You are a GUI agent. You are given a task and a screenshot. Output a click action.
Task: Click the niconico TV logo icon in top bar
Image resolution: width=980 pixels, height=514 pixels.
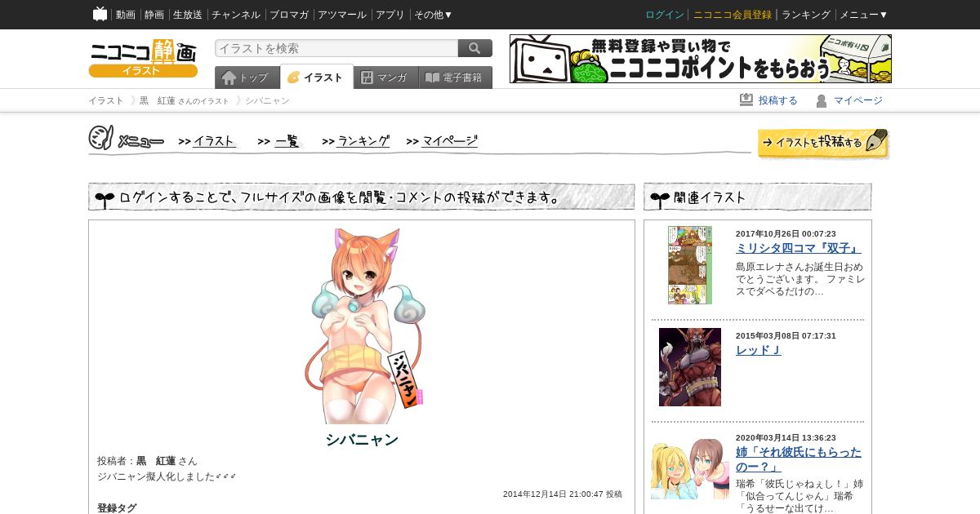click(100, 14)
